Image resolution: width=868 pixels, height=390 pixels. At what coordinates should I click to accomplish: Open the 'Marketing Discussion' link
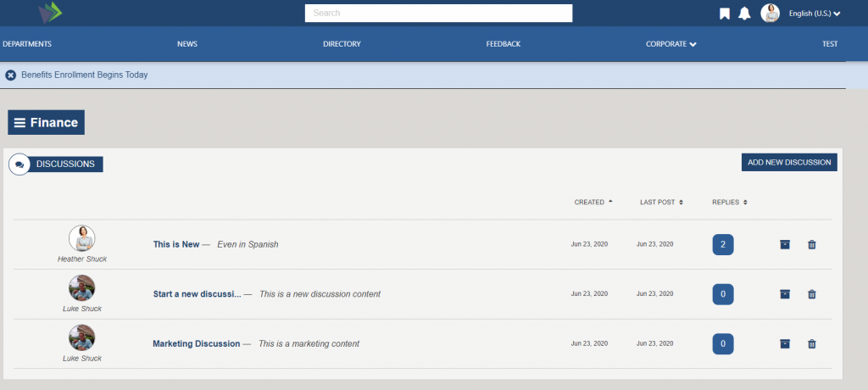196,344
